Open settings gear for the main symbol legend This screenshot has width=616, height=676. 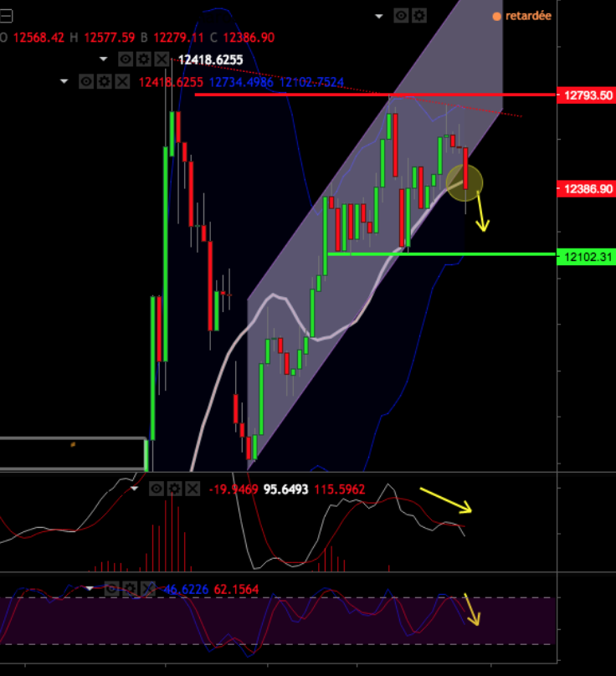coord(419,16)
